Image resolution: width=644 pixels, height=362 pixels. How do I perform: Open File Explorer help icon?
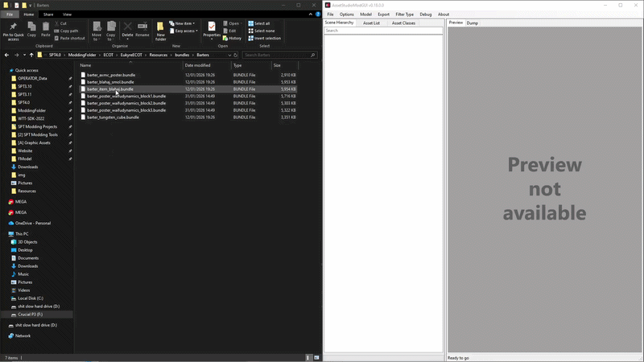(x=318, y=14)
